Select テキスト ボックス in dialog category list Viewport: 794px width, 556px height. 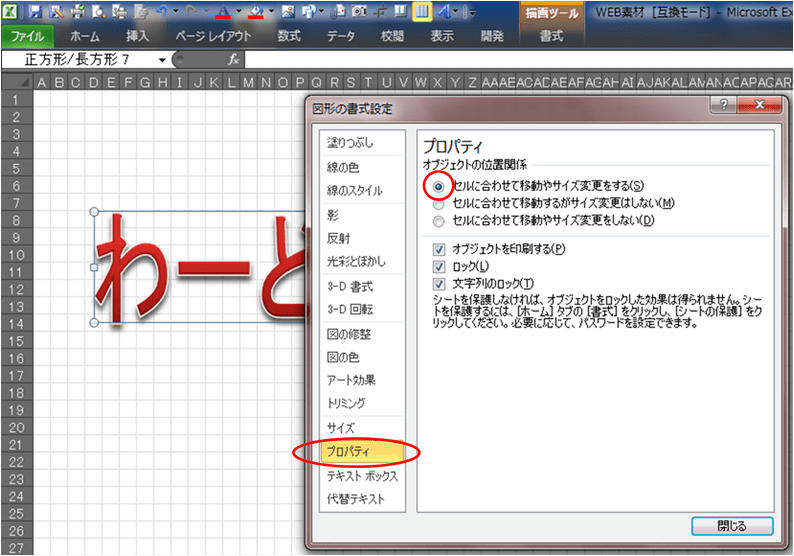(x=363, y=476)
